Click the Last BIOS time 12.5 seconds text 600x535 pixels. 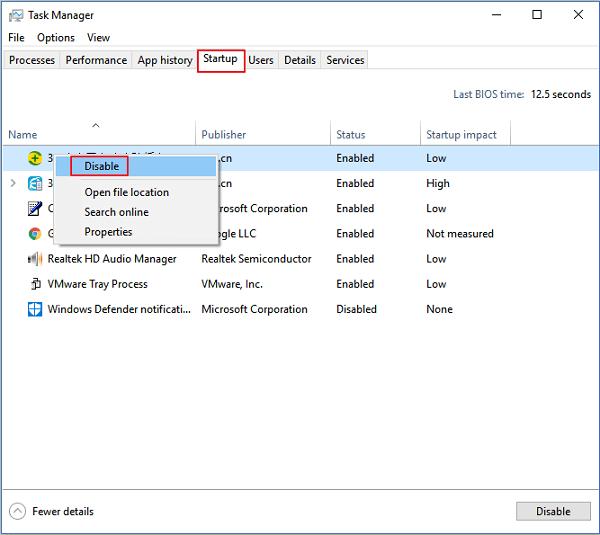522,95
